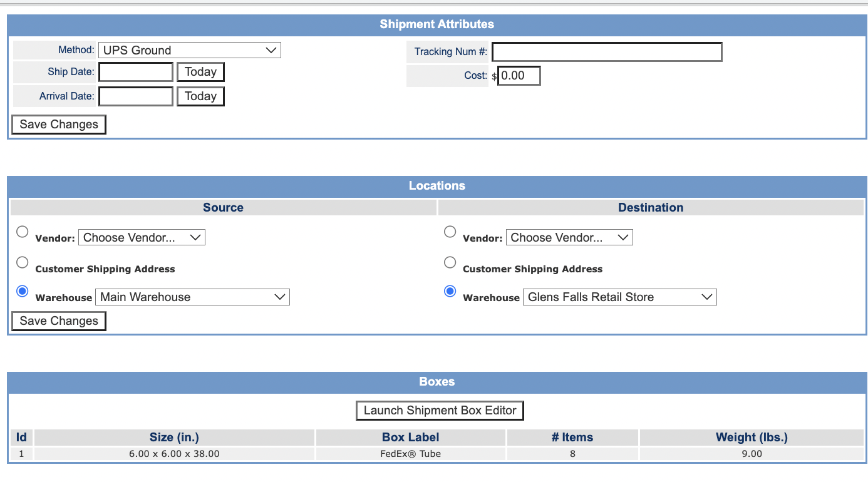The width and height of the screenshot is (868, 482).
Task: Click the Cost input field
Action: tap(519, 76)
